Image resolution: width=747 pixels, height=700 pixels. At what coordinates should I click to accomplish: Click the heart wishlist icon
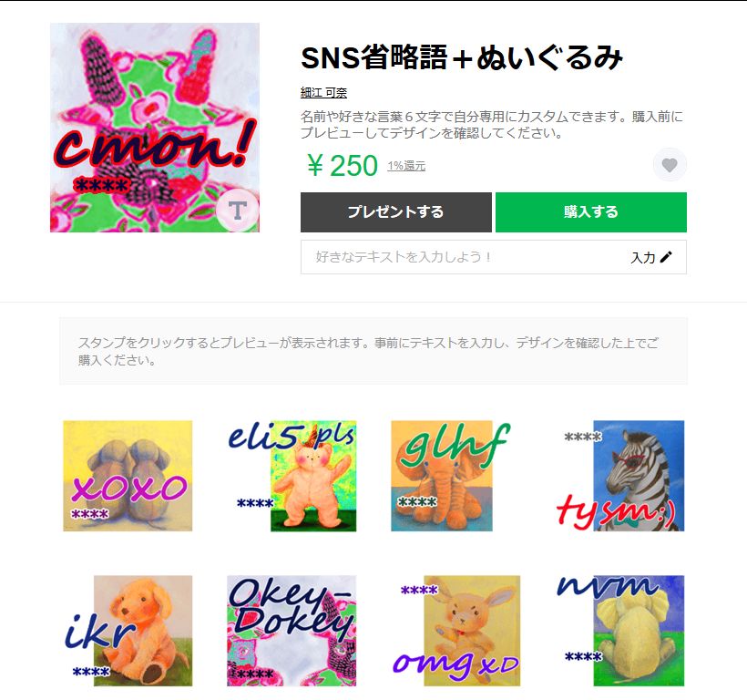point(670,165)
